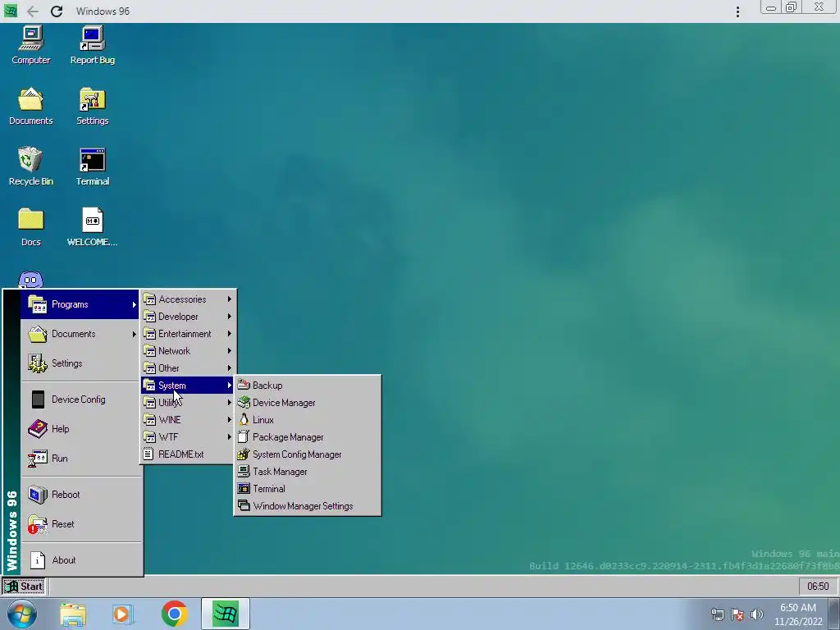
Task: Open the Docs folder on desktop
Action: 31,227
